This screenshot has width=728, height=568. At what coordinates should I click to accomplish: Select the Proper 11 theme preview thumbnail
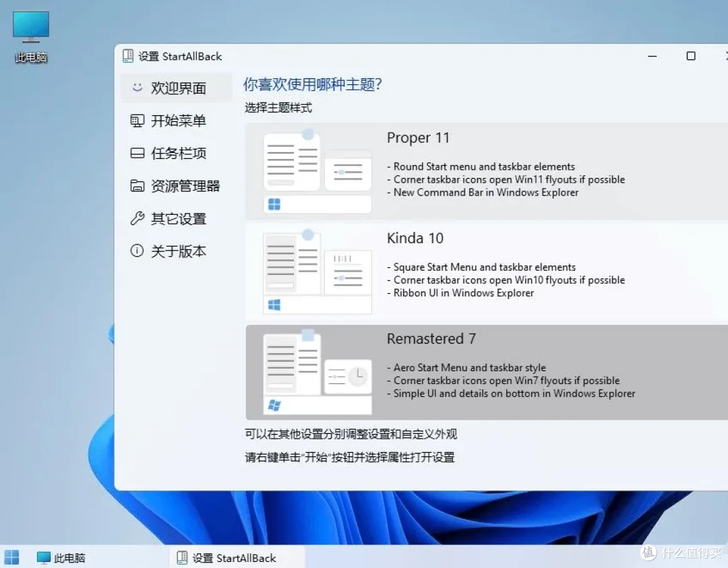point(317,170)
